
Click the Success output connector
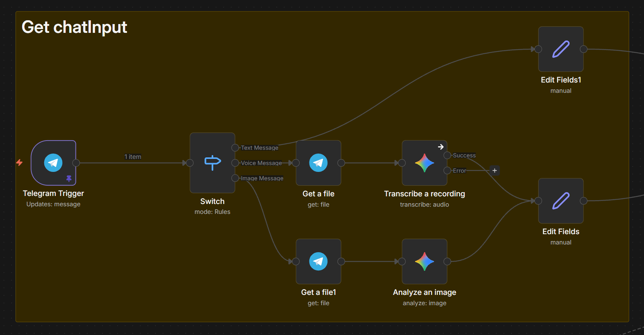pyautogui.click(x=447, y=155)
